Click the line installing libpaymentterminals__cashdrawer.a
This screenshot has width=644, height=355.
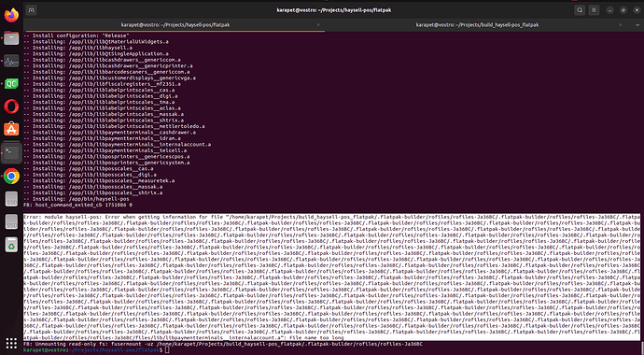point(109,133)
